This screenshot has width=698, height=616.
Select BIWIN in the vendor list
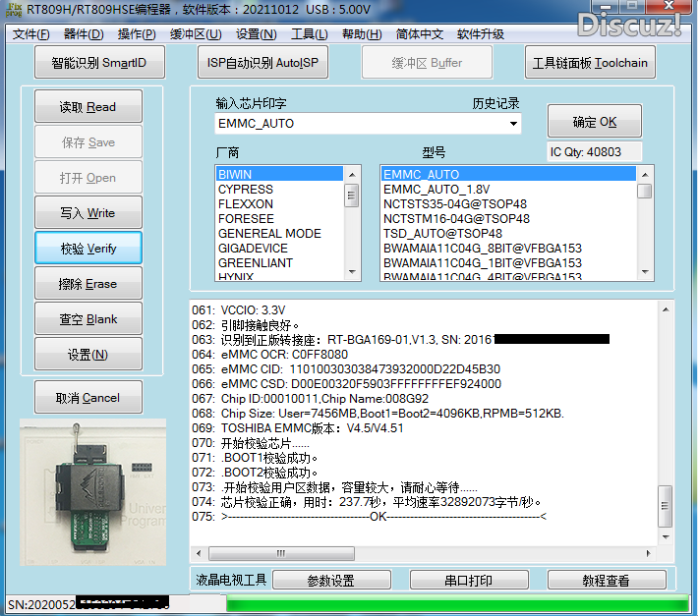tap(279, 174)
